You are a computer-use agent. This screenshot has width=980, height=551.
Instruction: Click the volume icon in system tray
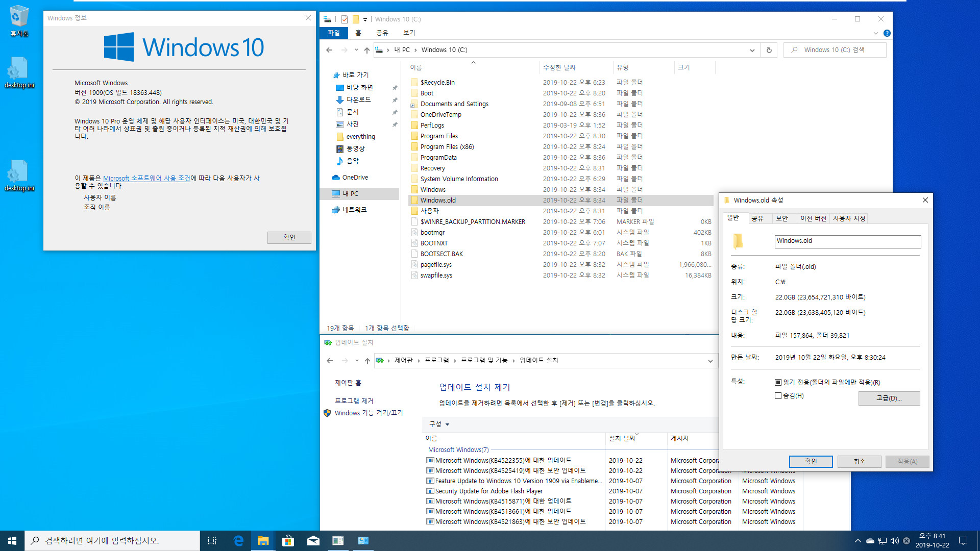pyautogui.click(x=894, y=541)
